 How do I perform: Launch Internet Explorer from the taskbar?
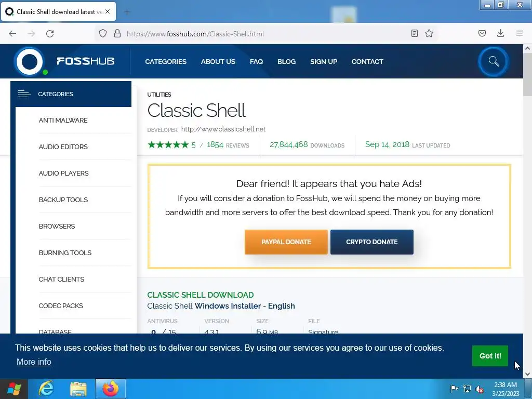(46, 389)
